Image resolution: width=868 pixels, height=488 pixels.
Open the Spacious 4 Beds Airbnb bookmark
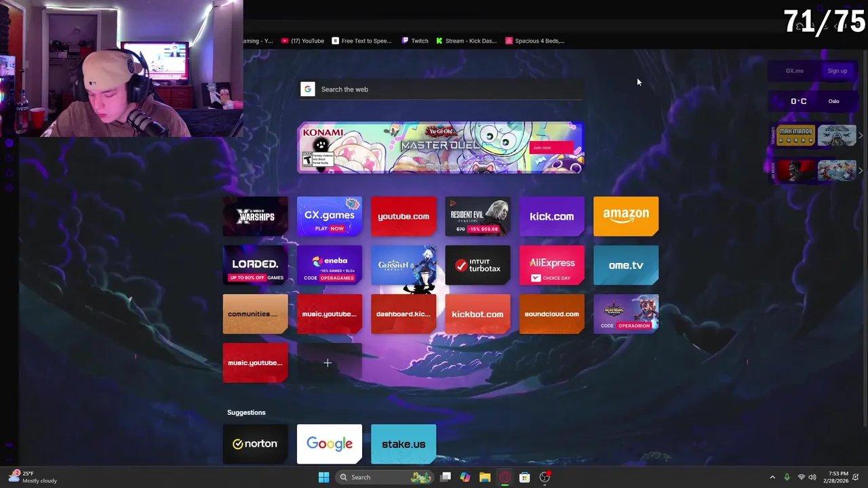click(x=535, y=41)
